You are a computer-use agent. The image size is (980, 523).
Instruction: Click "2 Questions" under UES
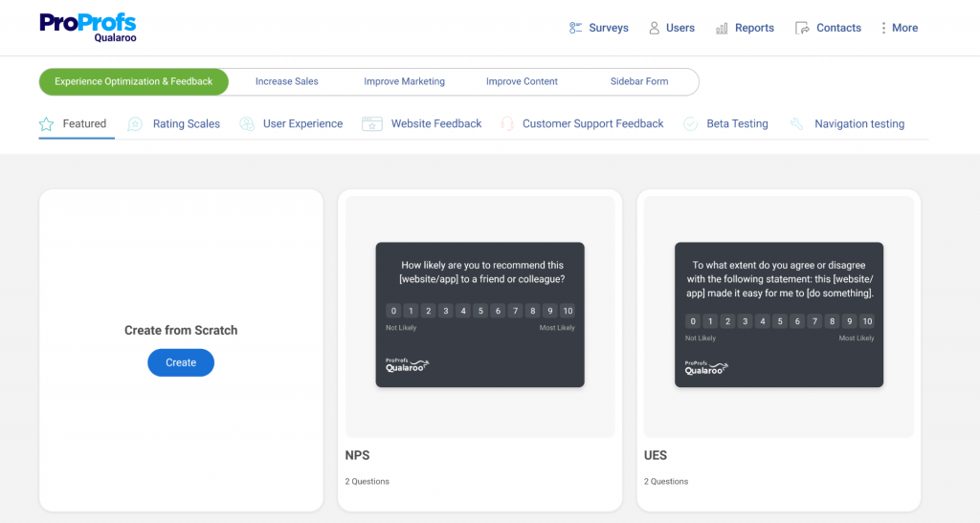click(x=666, y=482)
